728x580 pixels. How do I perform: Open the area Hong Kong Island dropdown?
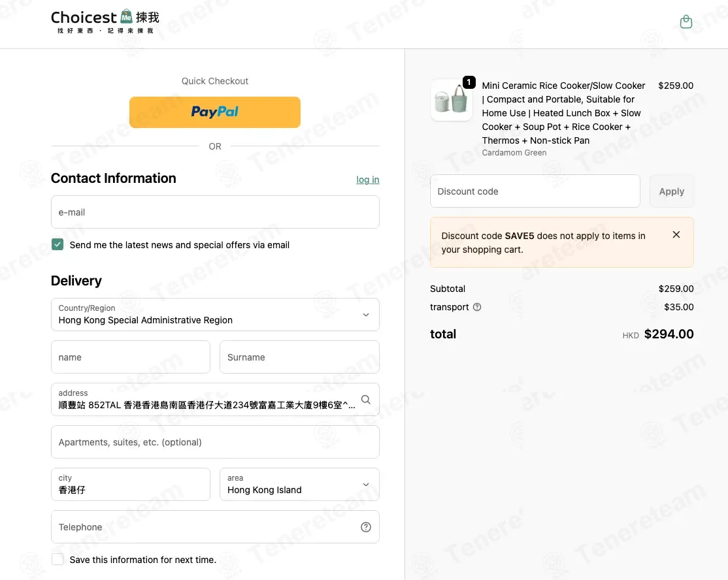coord(299,485)
